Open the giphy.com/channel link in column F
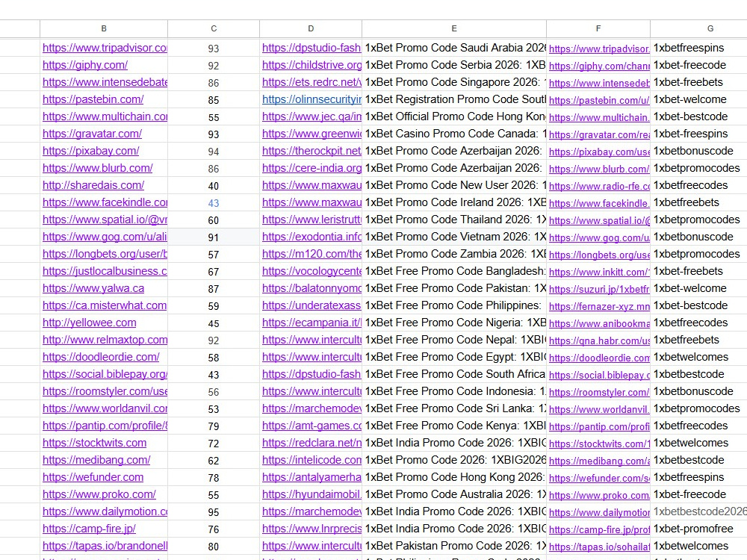The width and height of the screenshot is (747, 560). (599, 66)
